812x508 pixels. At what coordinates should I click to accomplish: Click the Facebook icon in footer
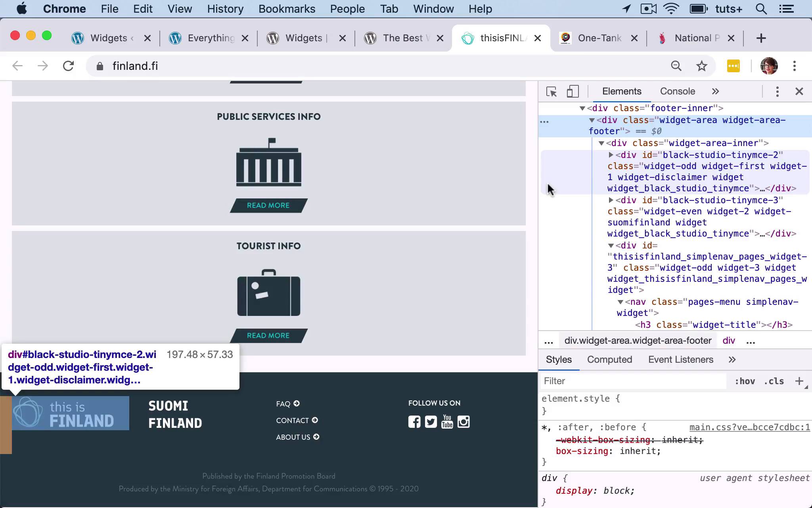pos(414,421)
